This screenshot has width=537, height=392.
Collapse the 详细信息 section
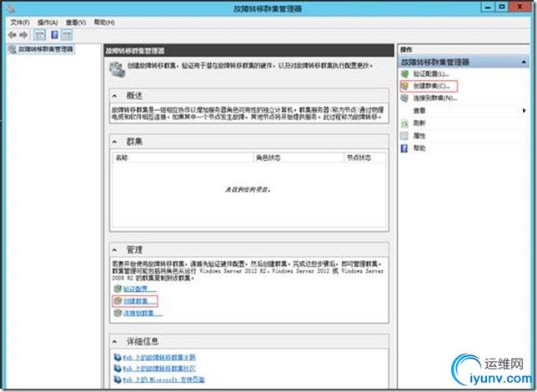pos(115,342)
